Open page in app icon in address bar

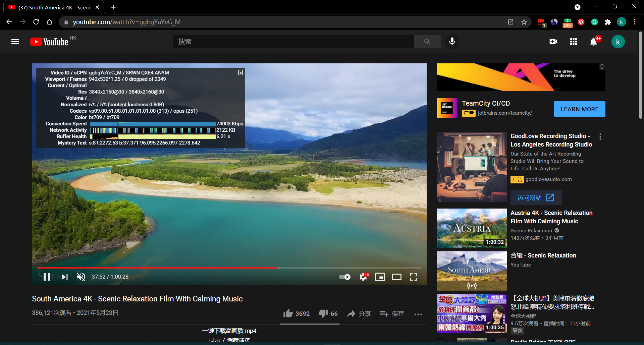click(x=511, y=22)
